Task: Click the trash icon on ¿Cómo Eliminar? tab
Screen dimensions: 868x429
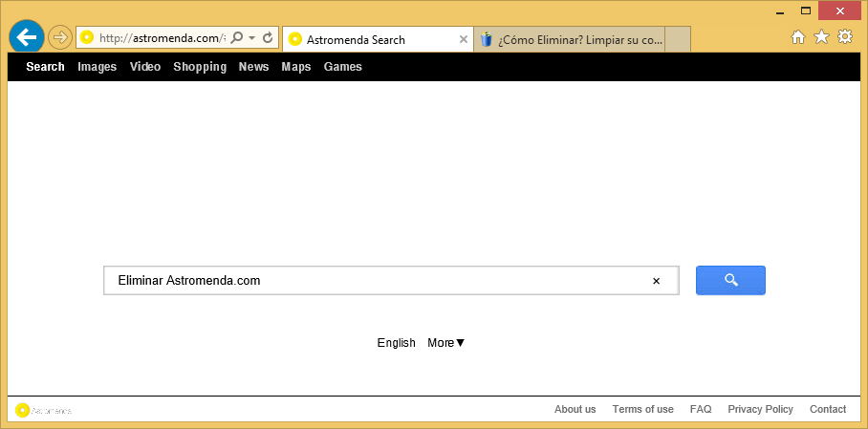Action: [x=486, y=39]
